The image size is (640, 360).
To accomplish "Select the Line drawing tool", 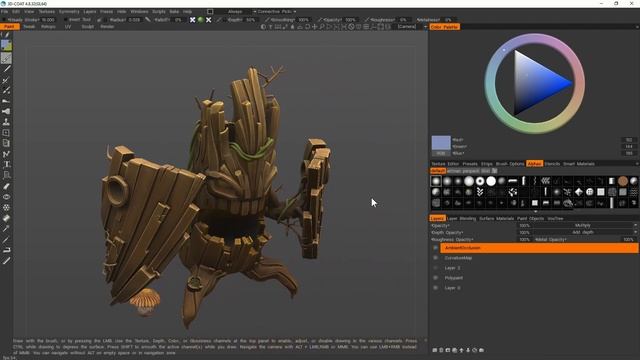I will 6,69.
